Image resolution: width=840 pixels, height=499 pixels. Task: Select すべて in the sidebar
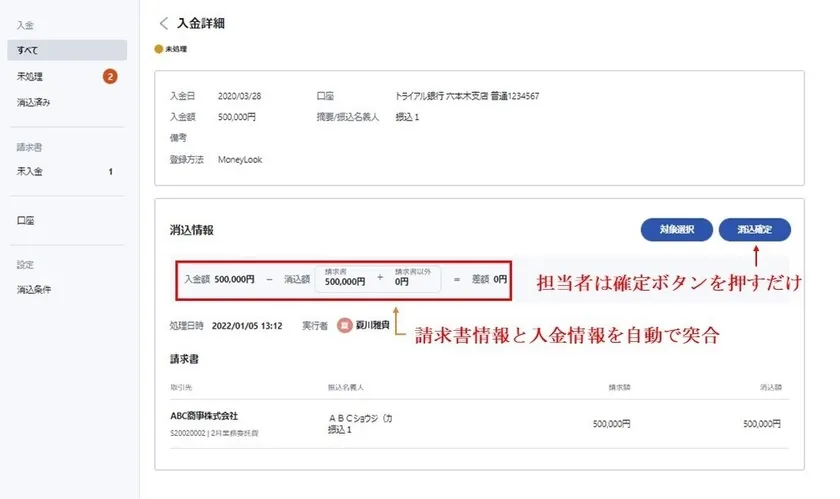point(67,50)
